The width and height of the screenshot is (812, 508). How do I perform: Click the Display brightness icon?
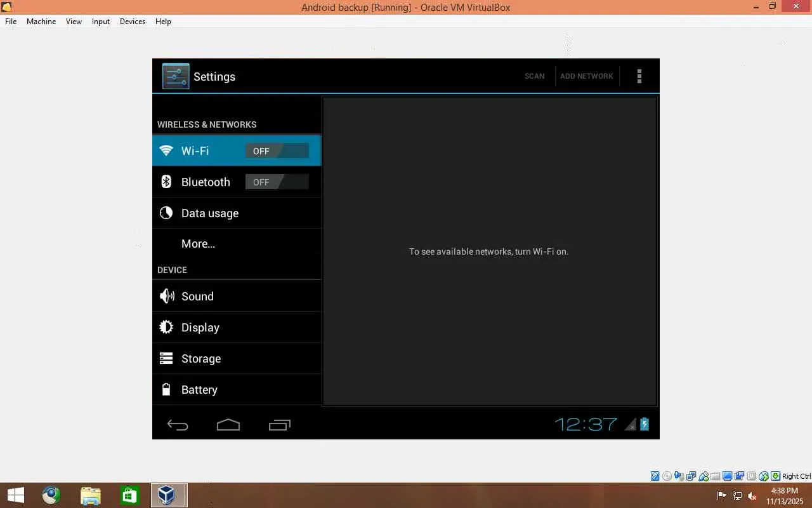tap(166, 327)
